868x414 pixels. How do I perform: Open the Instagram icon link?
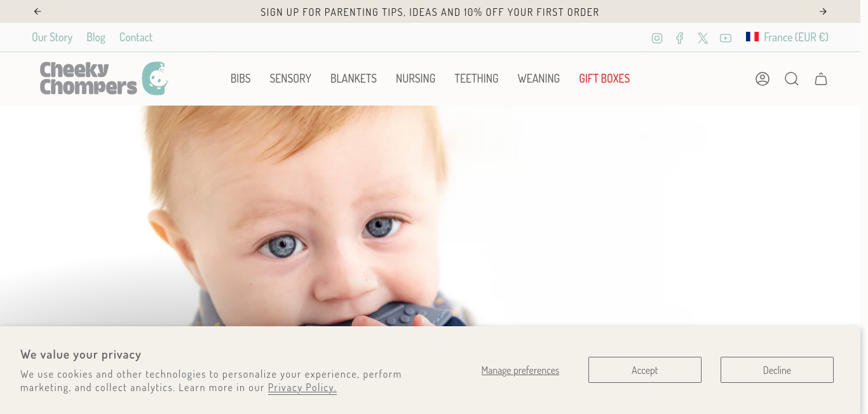coord(657,38)
